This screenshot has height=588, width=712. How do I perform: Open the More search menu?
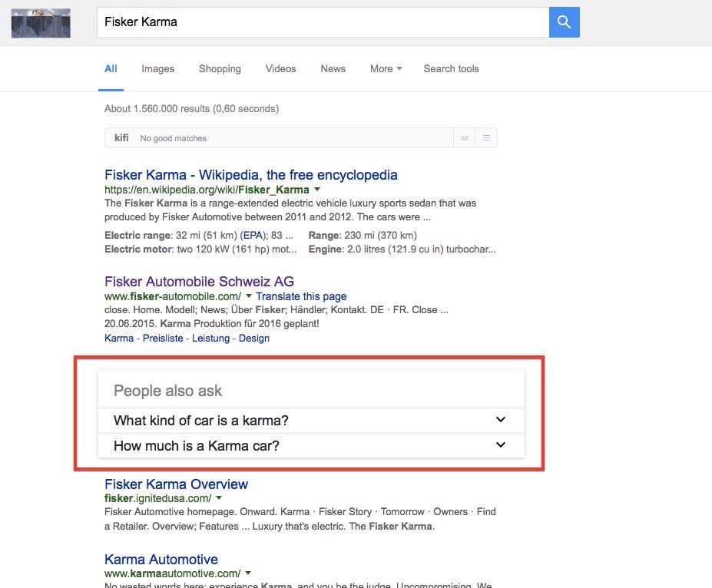pos(386,69)
